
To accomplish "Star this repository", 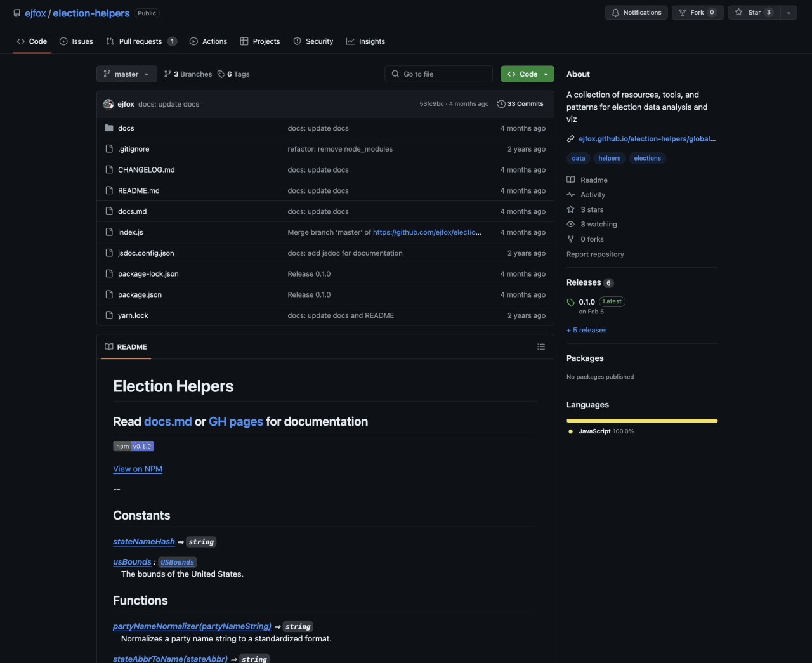I will coord(754,13).
